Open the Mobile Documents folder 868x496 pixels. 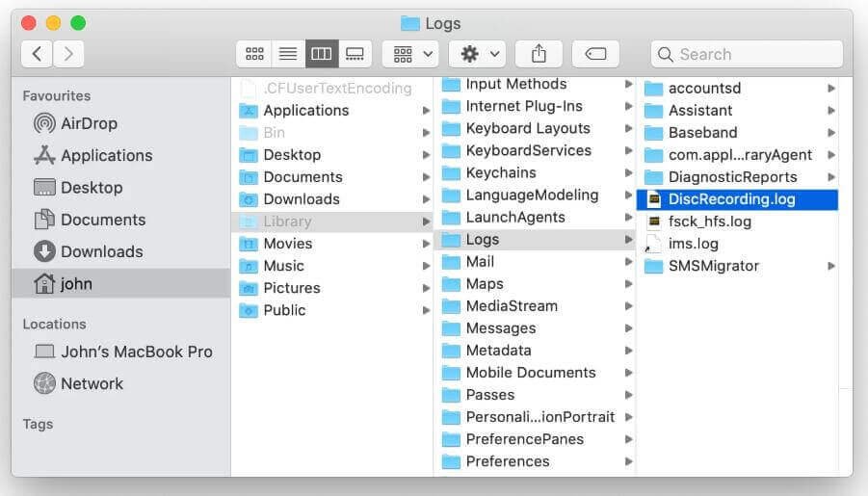[536, 373]
